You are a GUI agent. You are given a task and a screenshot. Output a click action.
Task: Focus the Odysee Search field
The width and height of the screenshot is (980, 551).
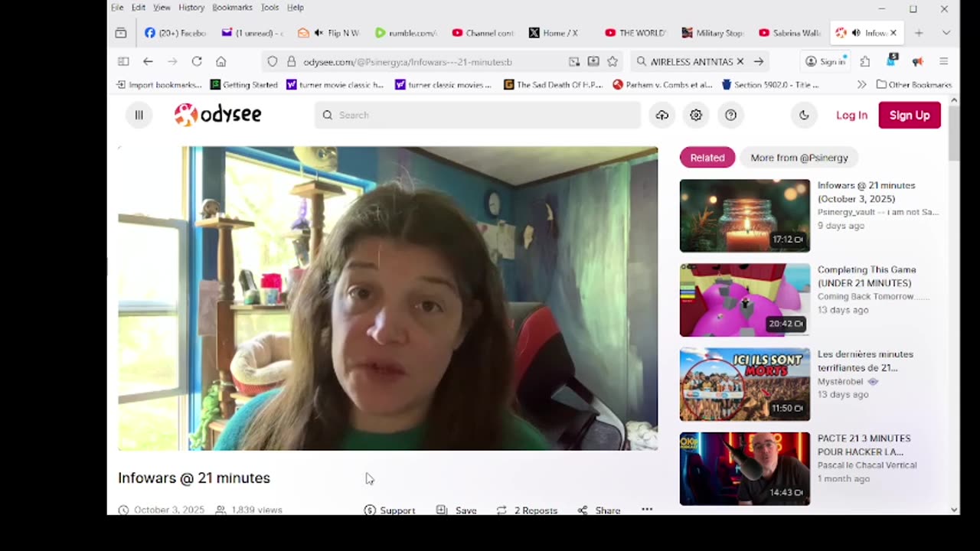tap(478, 115)
